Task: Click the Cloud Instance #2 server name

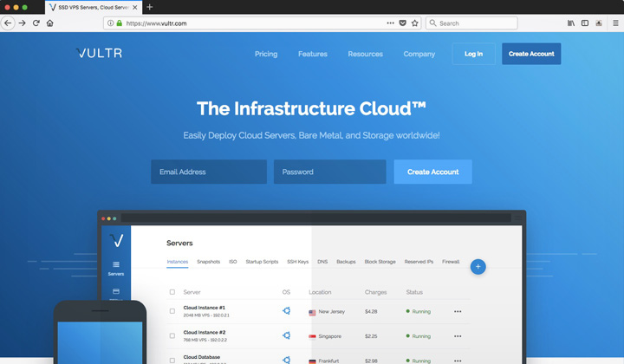Action: [x=205, y=332]
